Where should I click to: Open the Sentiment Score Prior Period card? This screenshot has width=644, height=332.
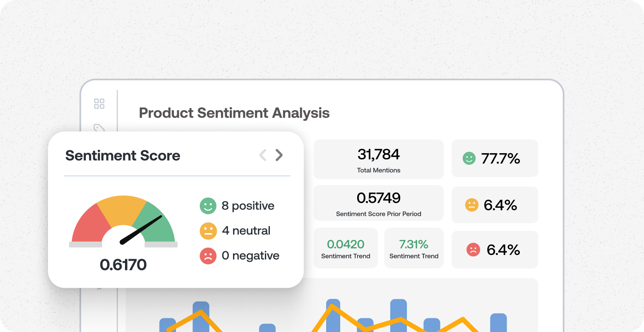pyautogui.click(x=378, y=203)
